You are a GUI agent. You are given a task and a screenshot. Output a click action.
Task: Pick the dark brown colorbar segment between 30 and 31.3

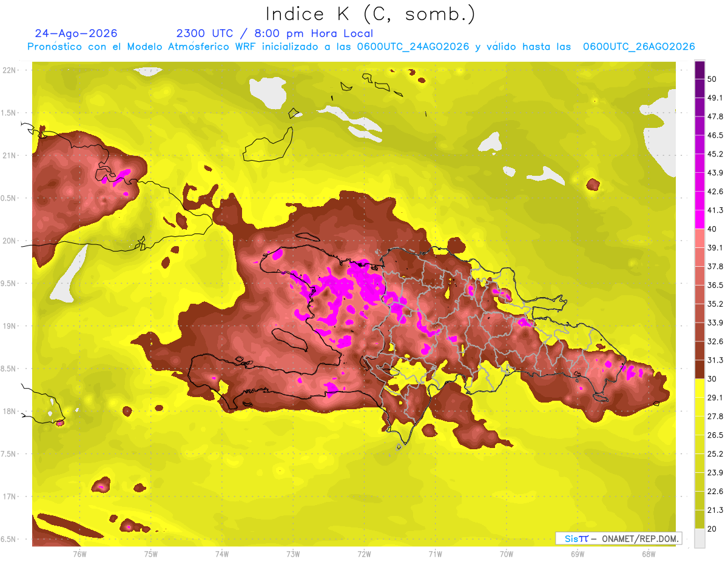click(699, 369)
